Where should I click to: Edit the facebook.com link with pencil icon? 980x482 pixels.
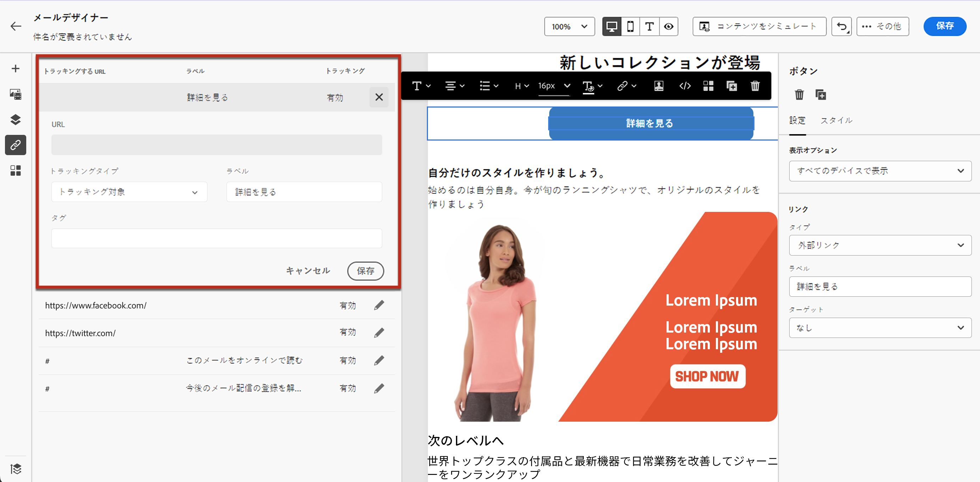pos(379,305)
